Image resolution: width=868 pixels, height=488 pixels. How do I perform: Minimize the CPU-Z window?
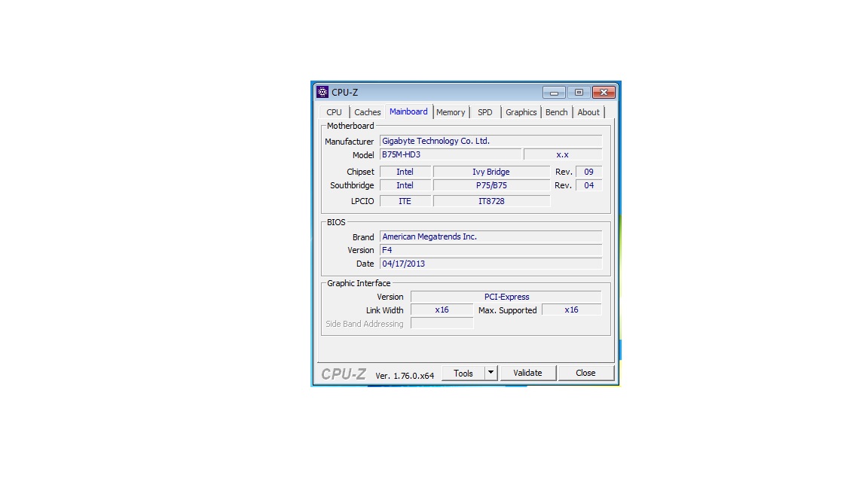click(554, 93)
